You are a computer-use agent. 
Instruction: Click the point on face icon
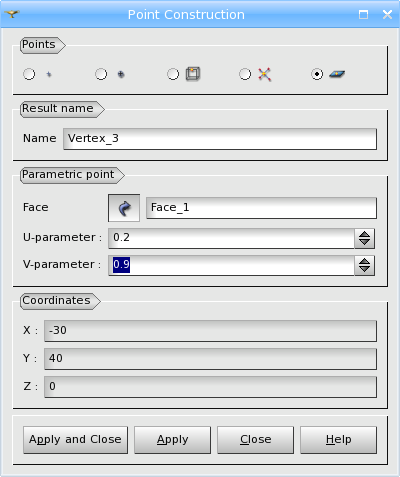click(x=337, y=74)
